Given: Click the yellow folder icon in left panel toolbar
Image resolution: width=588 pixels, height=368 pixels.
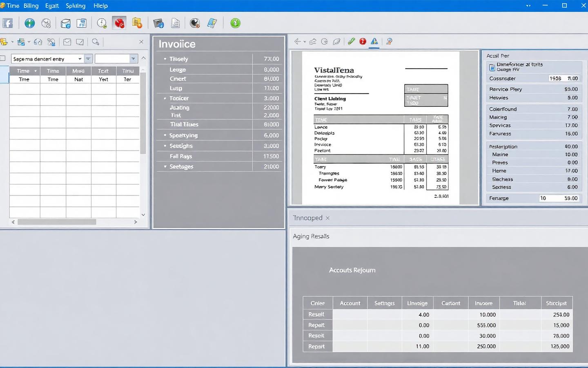Looking at the screenshot, I should pyautogui.click(x=4, y=42).
